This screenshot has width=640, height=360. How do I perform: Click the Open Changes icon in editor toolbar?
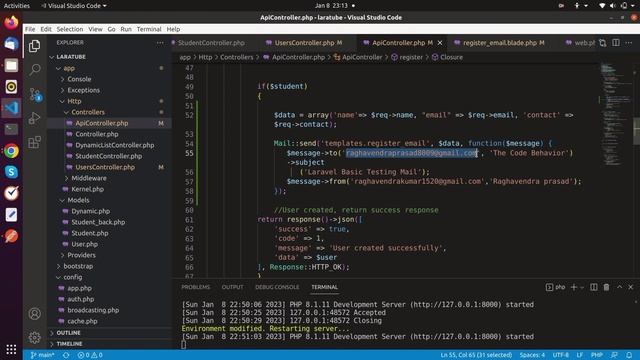click(602, 42)
